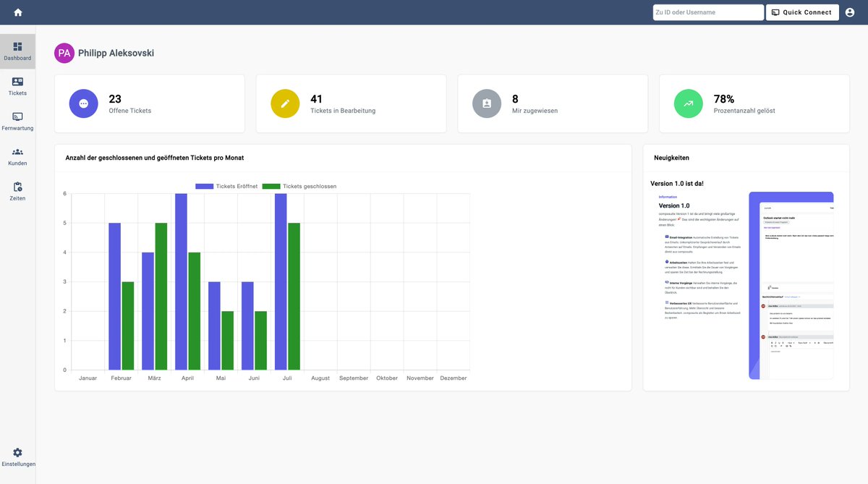The height and width of the screenshot is (484, 868).
Task: Open Einstellungen at sidebar bottom
Action: [17, 457]
